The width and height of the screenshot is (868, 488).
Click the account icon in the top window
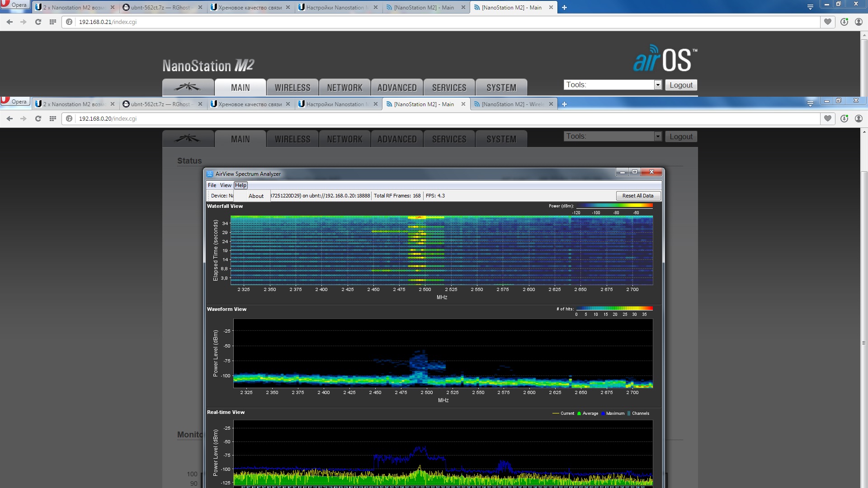pos(859,22)
